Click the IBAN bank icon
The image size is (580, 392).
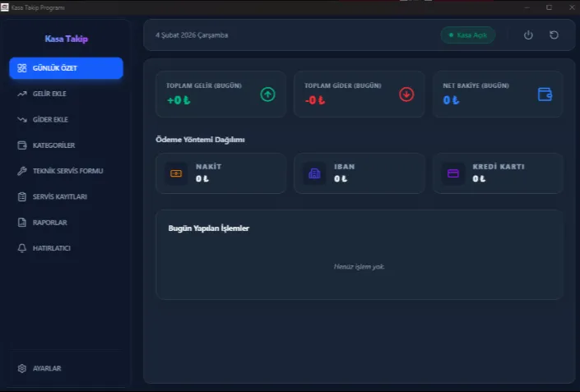[x=314, y=173]
